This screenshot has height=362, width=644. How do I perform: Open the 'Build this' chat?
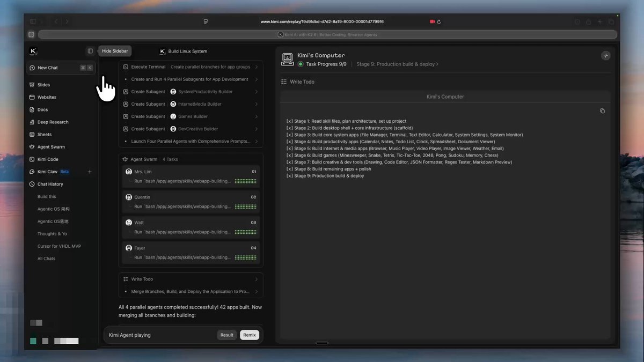pyautogui.click(x=47, y=196)
